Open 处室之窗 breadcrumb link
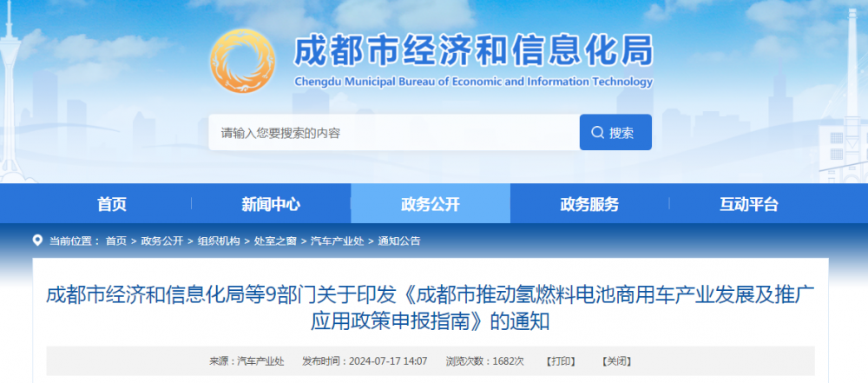This screenshot has width=868, height=383. coord(274,241)
